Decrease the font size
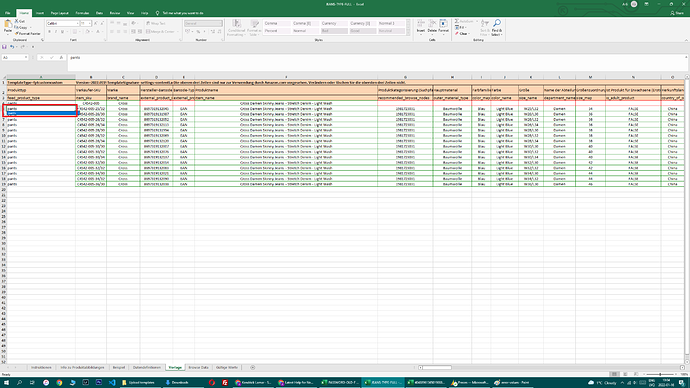Image resolution: width=690 pixels, height=388 pixels. 102,23
